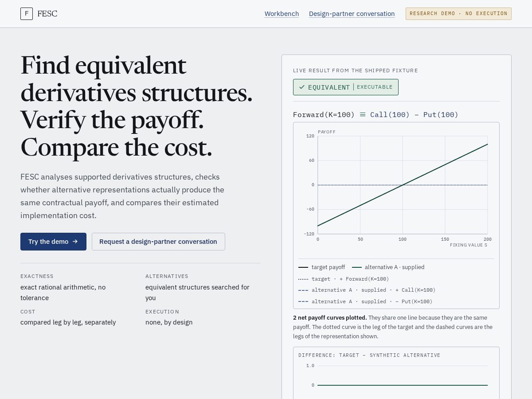Click the EXECUTABLE label in the status badge
Screen dimensions: 532x399
click(x=375, y=87)
